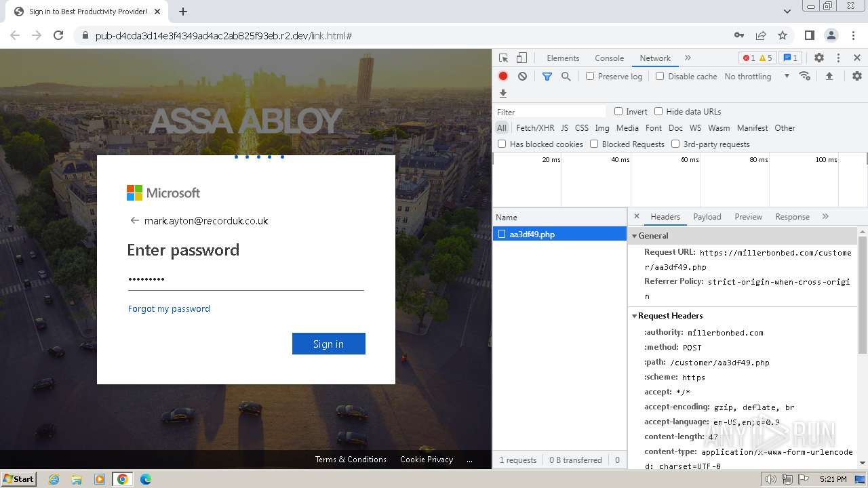Bookmark this page with star
This screenshot has height=488, width=868.
tap(783, 35)
